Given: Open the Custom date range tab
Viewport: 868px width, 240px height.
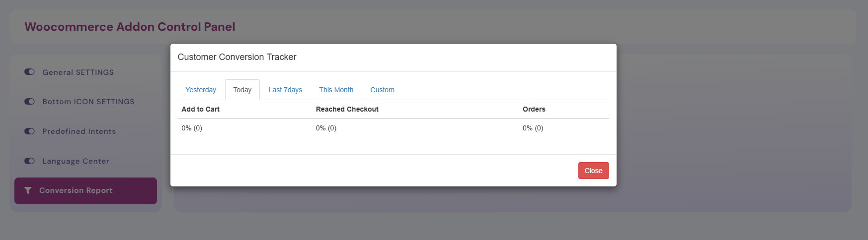Looking at the screenshot, I should coord(382,90).
